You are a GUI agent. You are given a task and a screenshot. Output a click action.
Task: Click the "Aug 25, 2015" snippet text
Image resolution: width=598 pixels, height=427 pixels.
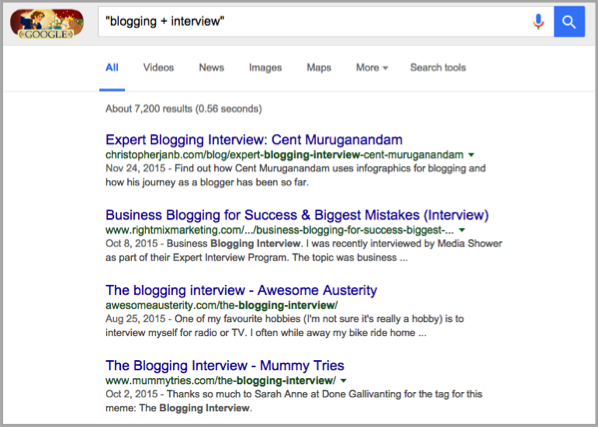click(x=135, y=319)
